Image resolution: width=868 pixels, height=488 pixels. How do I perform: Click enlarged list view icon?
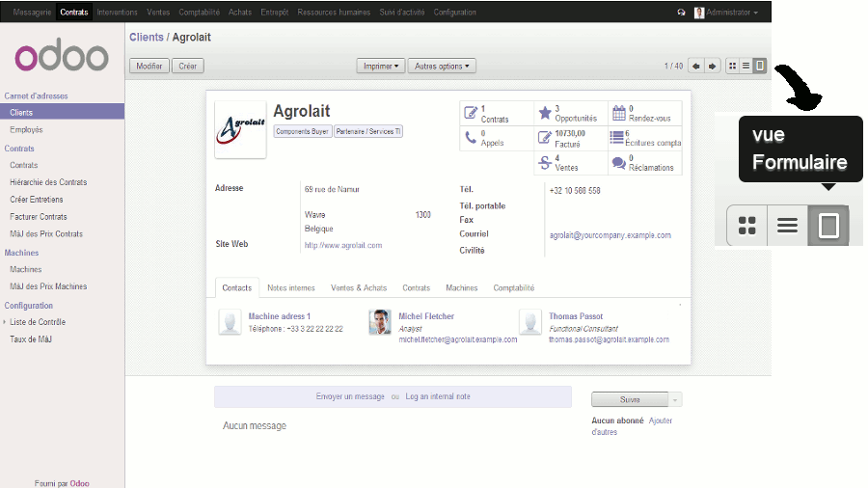pyautogui.click(x=787, y=225)
